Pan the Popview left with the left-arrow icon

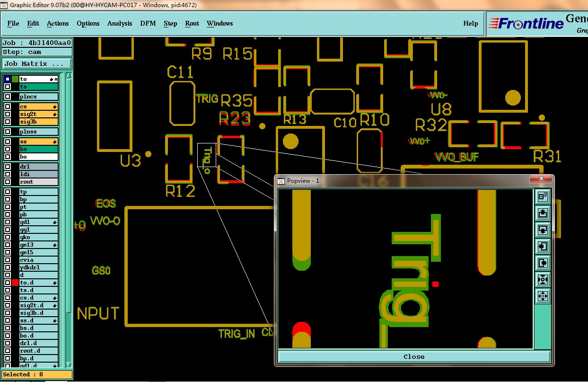[x=543, y=247]
